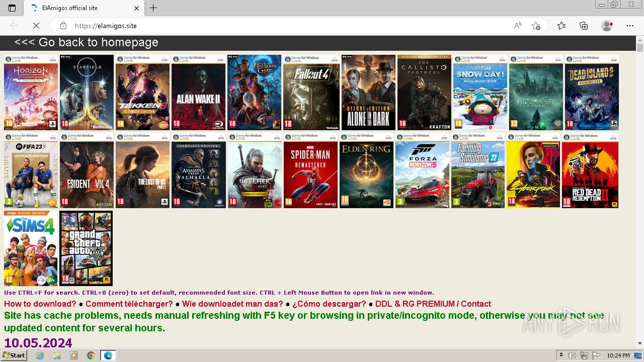Open Spider-Man Remastered cover
The height and width of the screenshot is (362, 644).
point(310,170)
